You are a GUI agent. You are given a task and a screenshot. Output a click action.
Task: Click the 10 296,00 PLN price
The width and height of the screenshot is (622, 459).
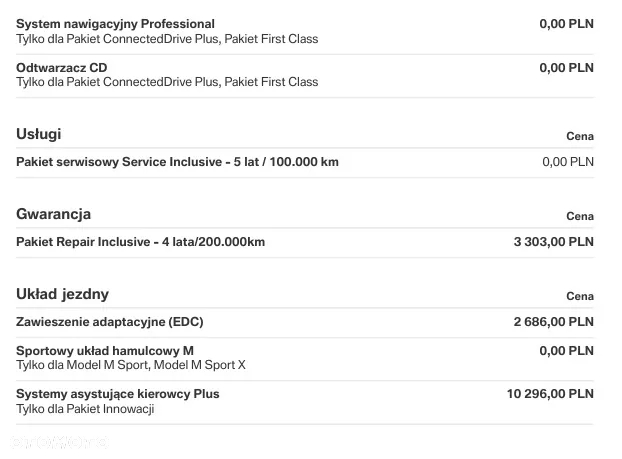tap(550, 394)
